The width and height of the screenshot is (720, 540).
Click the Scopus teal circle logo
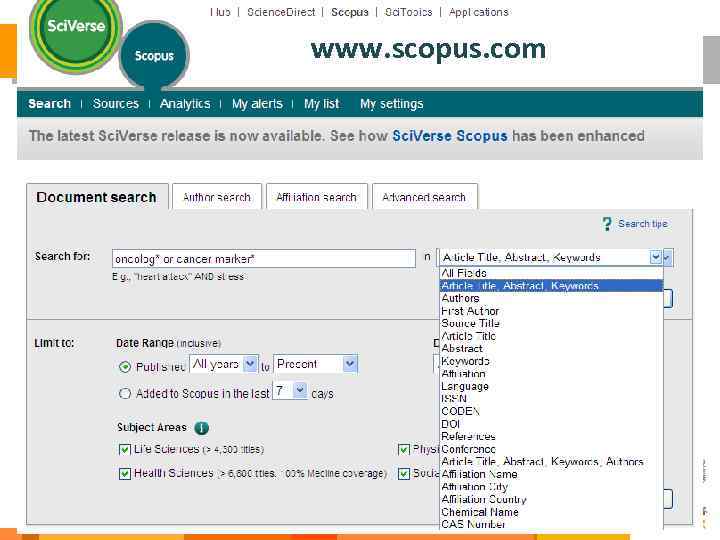click(154, 56)
